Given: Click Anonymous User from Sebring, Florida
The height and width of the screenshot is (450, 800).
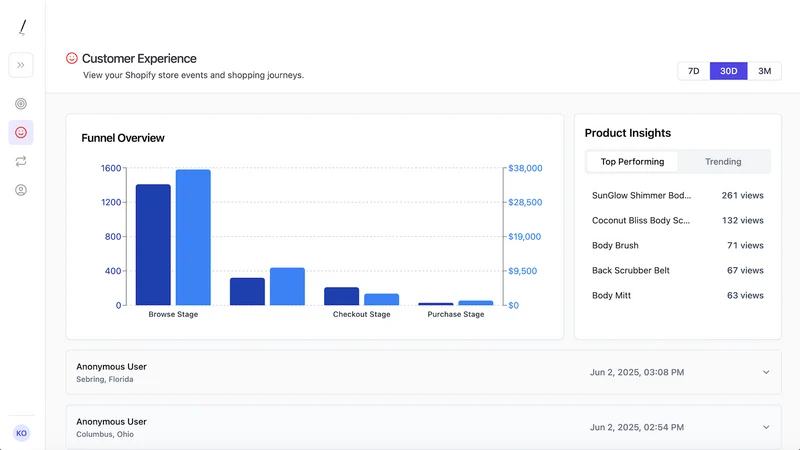Looking at the screenshot, I should pyautogui.click(x=111, y=367).
